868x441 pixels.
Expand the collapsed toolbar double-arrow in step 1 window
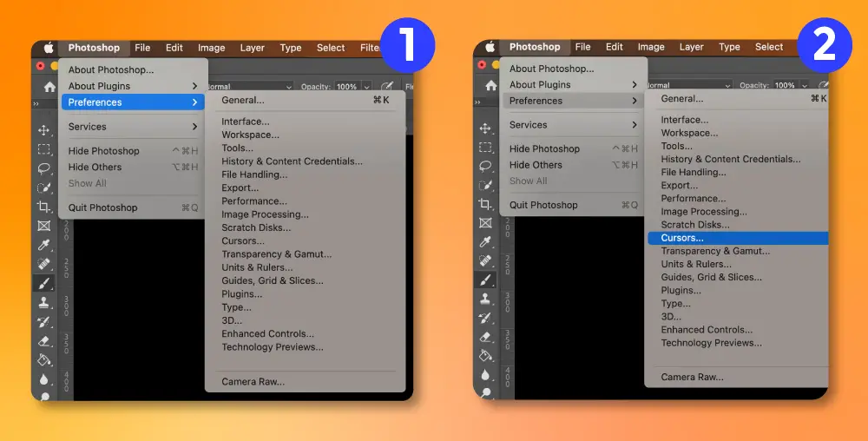pos(36,104)
